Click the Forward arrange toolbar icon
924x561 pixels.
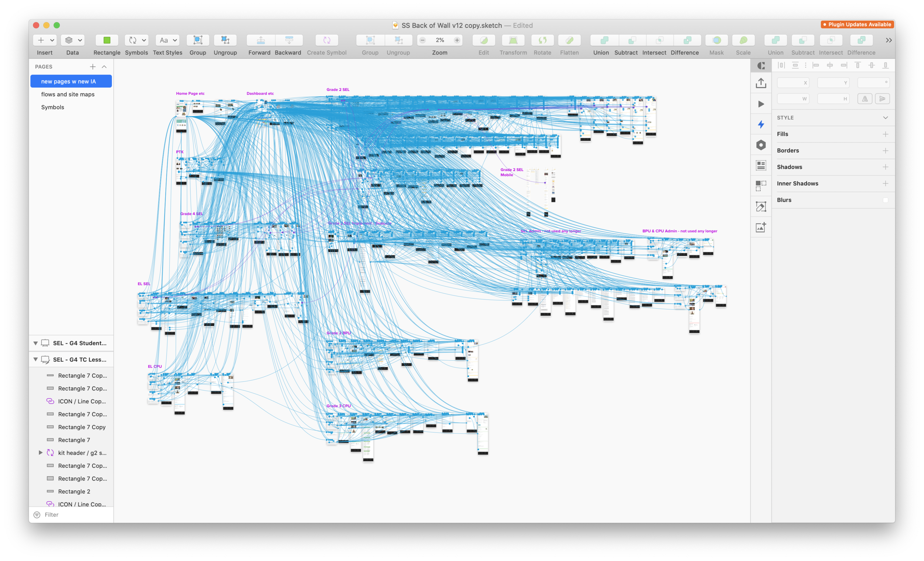click(261, 40)
